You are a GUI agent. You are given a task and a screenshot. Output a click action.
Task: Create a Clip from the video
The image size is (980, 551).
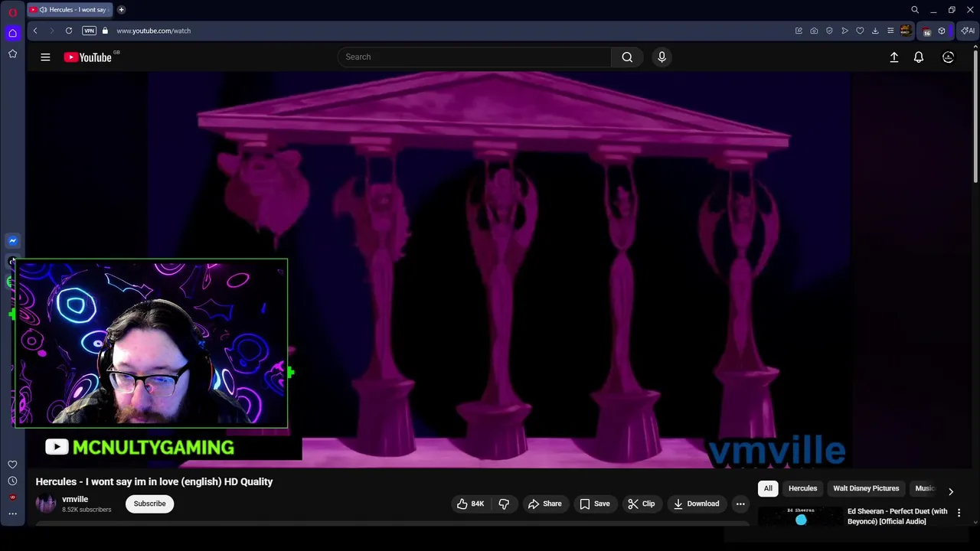(642, 504)
